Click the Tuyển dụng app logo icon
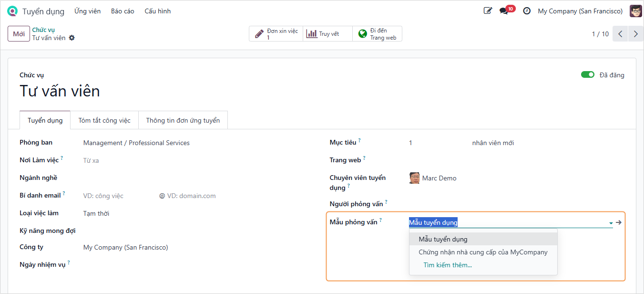The height and width of the screenshot is (294, 644). 12,11
